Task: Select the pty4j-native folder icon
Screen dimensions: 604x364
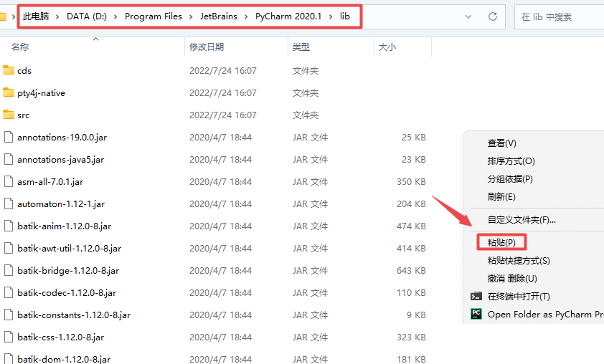Action: 9,92
